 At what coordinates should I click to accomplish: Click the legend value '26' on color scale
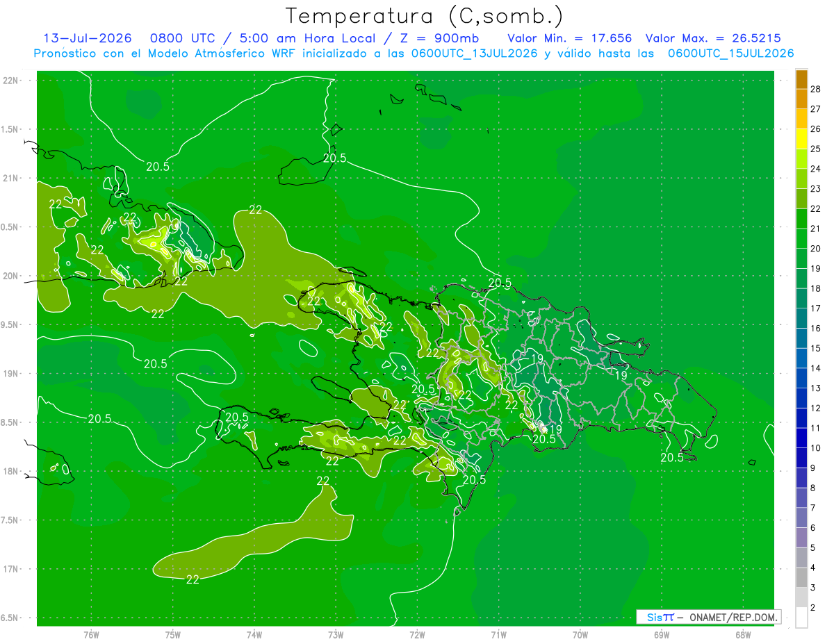816,129
